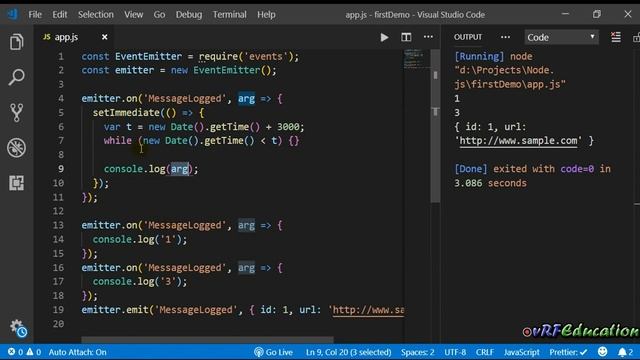Open the Source Control view

[x=16, y=112]
